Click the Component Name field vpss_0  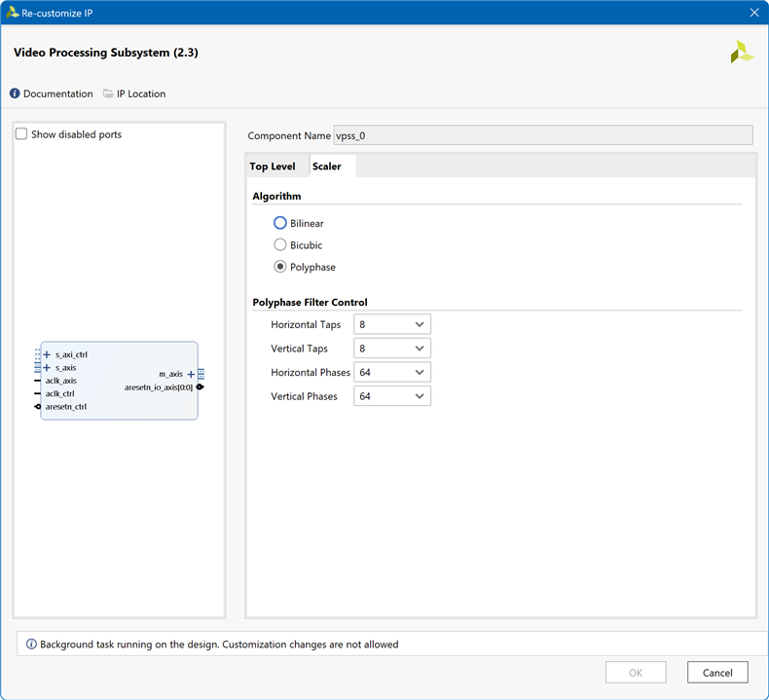543,135
